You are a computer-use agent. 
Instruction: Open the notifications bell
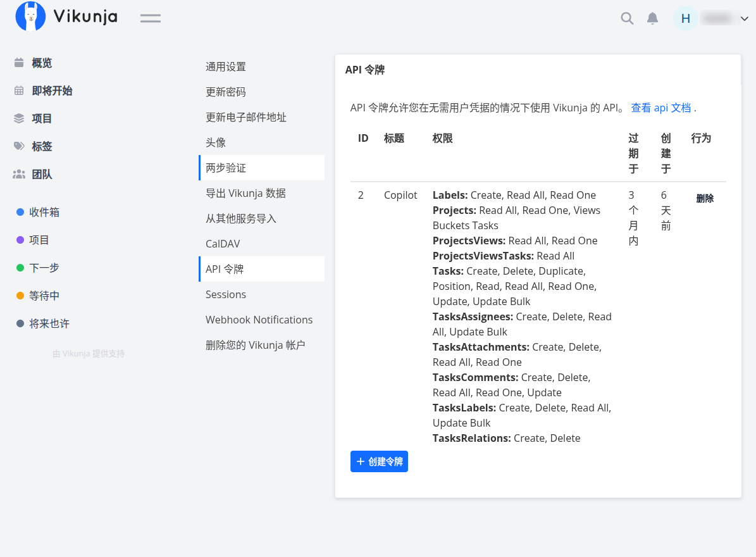coord(652,18)
